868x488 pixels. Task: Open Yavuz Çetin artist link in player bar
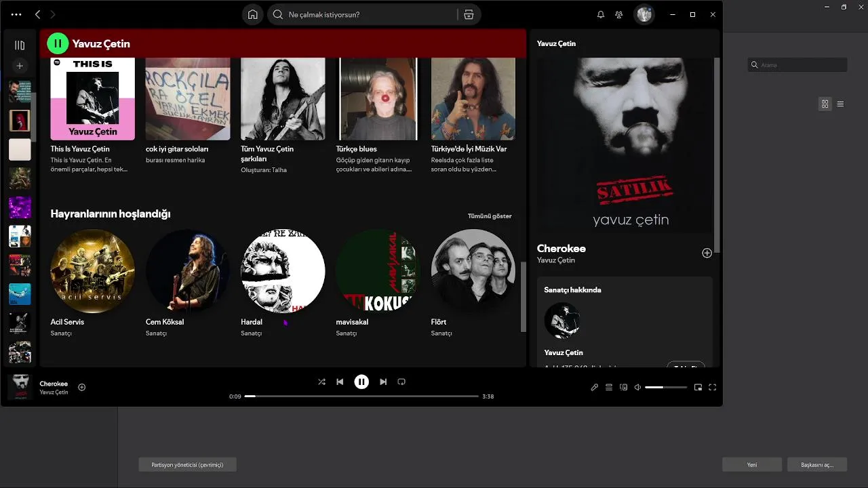54,392
